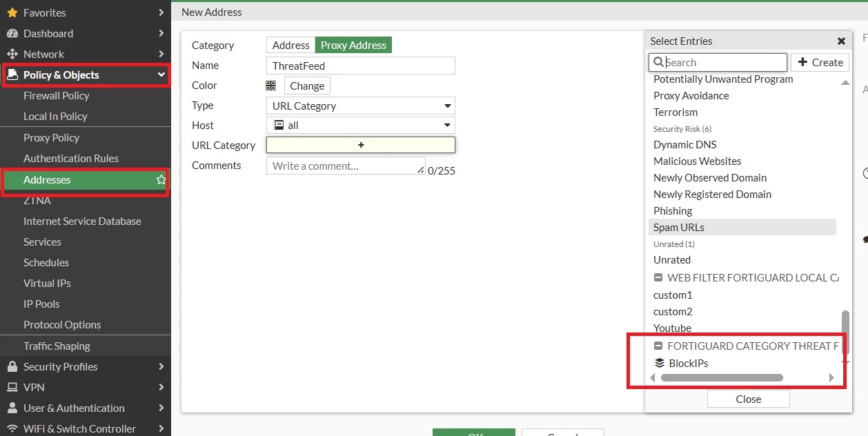Collapse the Web Filter FortiGuard Local group
Viewport: 868px width, 436px height.
[x=658, y=278]
